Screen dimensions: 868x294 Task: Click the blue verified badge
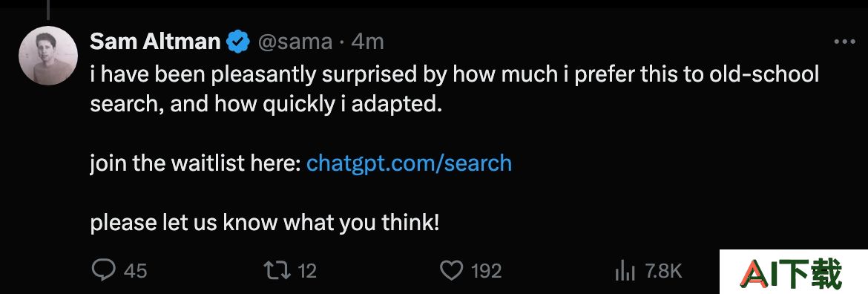tap(239, 42)
